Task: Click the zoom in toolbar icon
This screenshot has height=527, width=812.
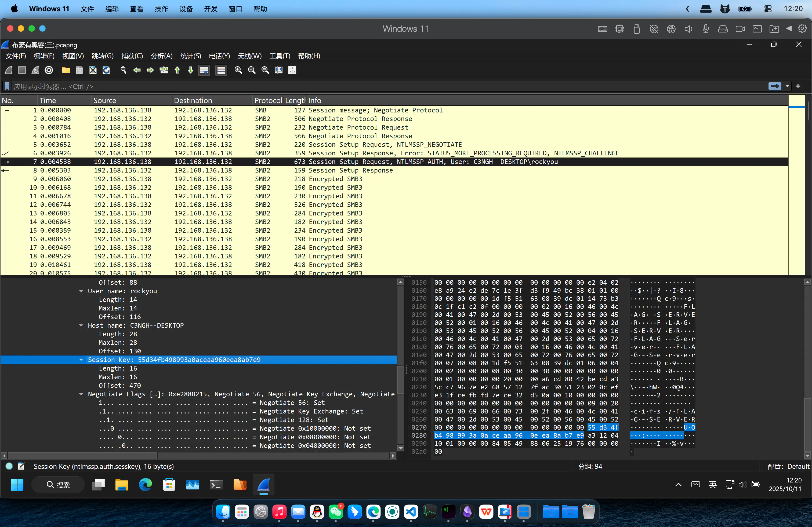Action: 238,70
